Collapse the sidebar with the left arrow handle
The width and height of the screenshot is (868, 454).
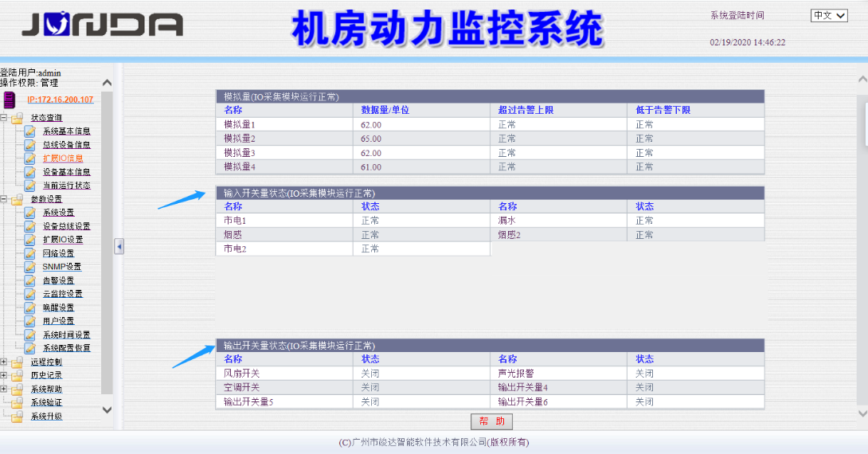[x=119, y=246]
